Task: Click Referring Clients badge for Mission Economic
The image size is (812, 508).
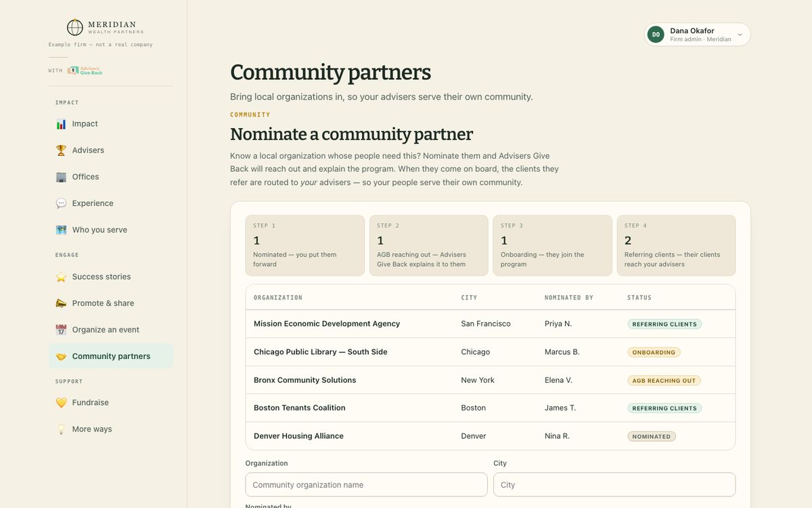Action: point(664,324)
